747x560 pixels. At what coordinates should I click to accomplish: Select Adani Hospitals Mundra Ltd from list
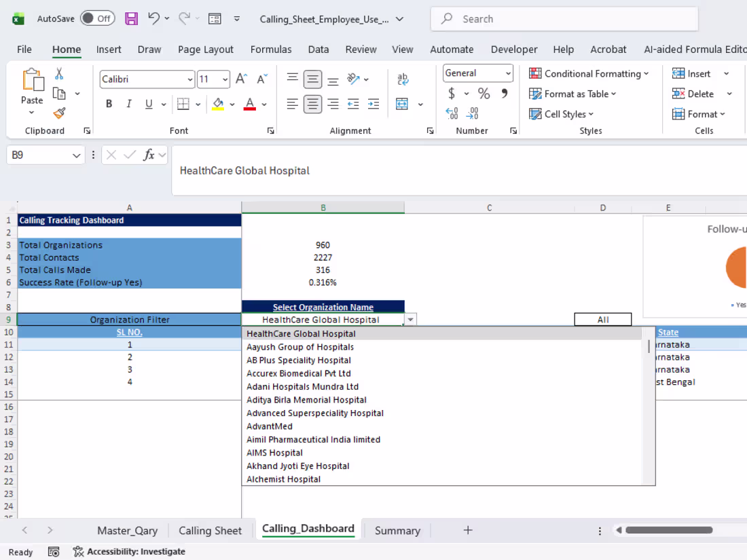(302, 387)
